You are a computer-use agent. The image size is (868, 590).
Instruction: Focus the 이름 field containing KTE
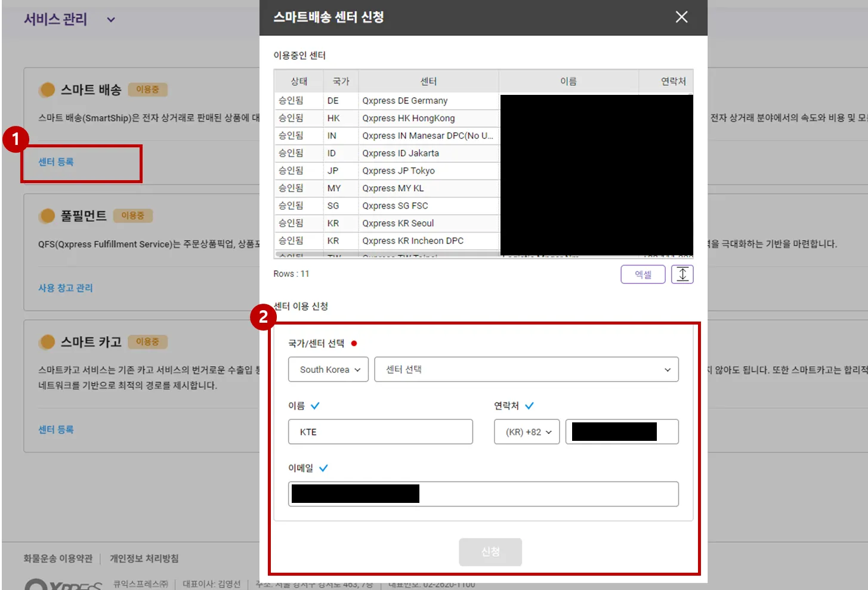click(381, 432)
